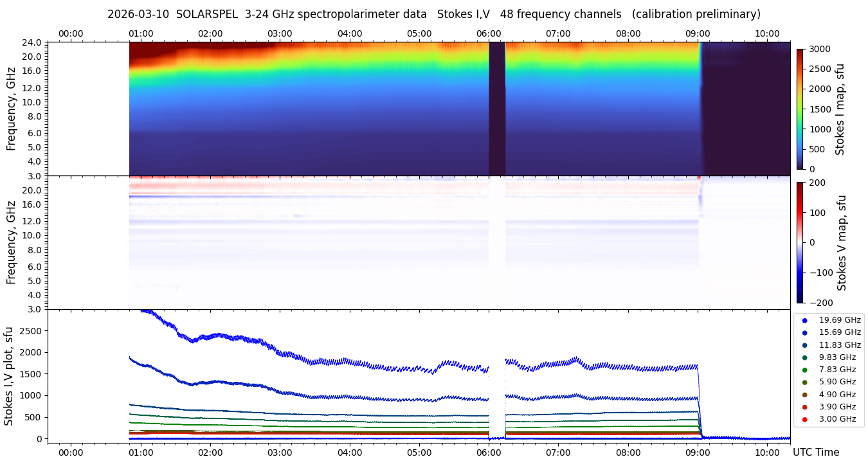Click the 7.83 GHz green legend dot
868x466 pixels.
coord(804,370)
